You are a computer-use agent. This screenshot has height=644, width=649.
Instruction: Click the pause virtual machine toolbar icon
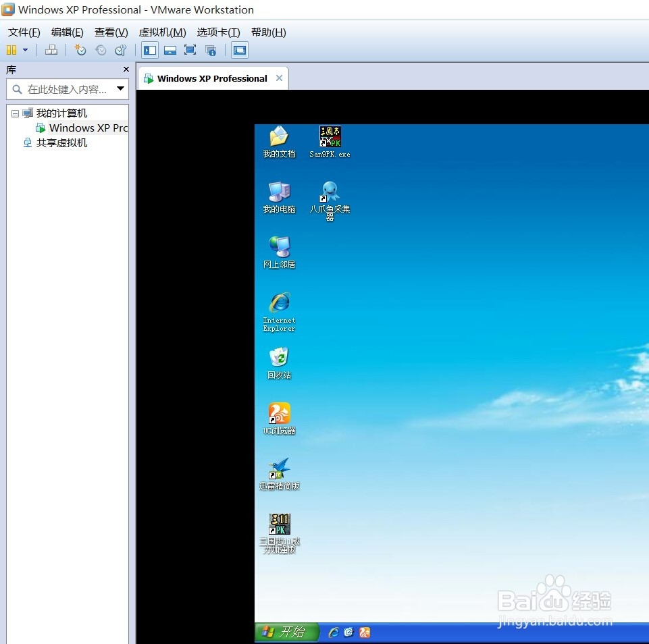(11, 50)
